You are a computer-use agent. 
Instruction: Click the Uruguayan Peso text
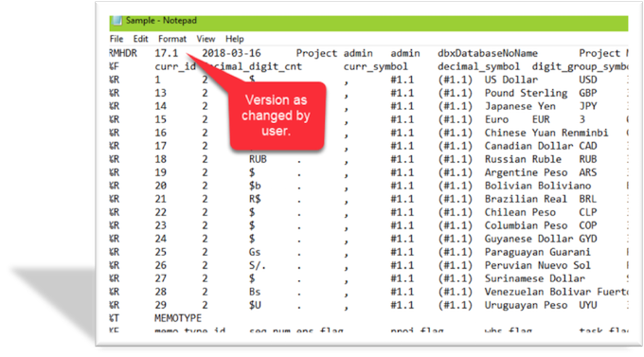point(526,305)
